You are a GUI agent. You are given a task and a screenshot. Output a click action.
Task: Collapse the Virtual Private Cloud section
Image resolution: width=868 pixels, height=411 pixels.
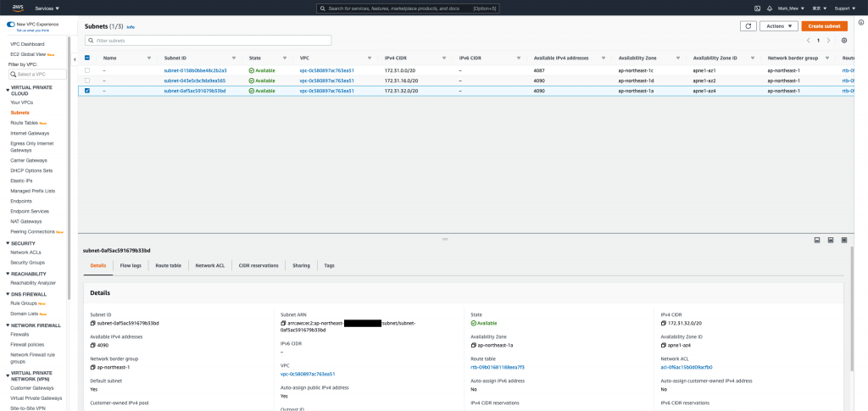tap(8, 88)
